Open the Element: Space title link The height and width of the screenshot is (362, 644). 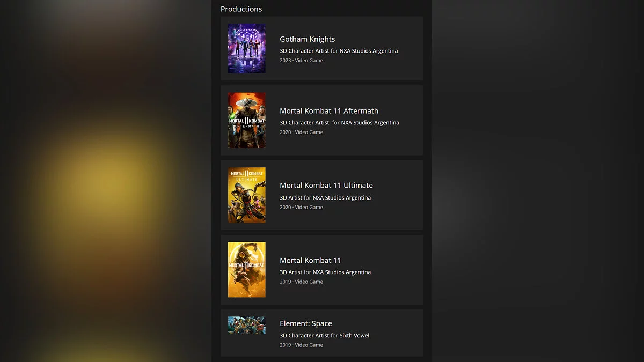click(x=306, y=323)
